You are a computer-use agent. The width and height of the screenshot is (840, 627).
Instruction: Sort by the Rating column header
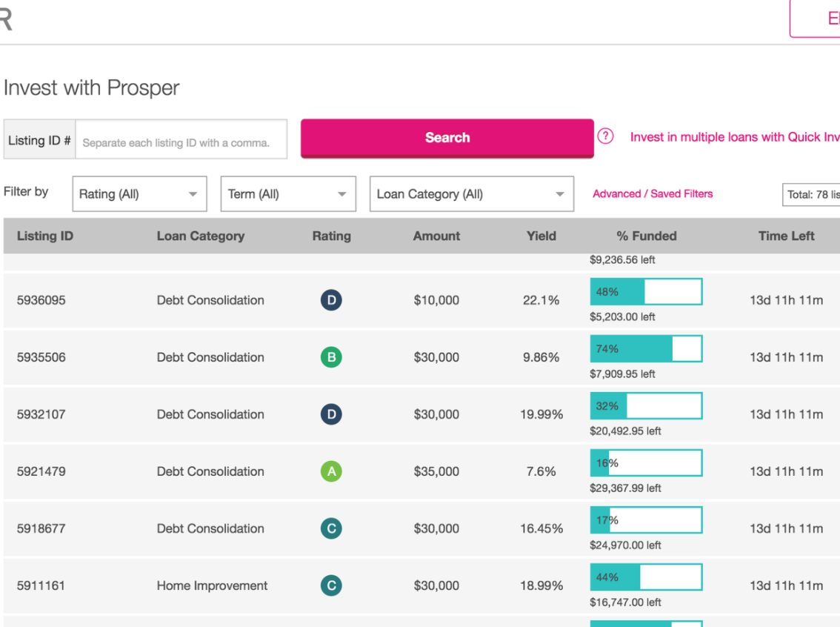point(332,236)
